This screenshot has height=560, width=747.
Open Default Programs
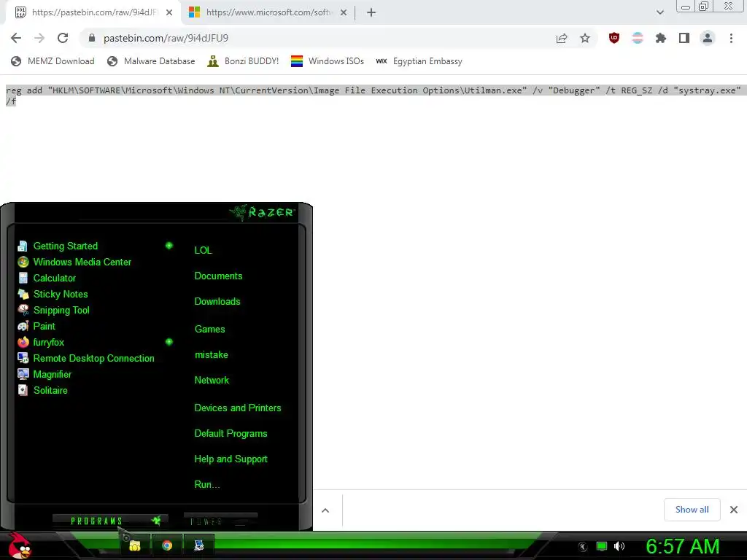coord(231,433)
